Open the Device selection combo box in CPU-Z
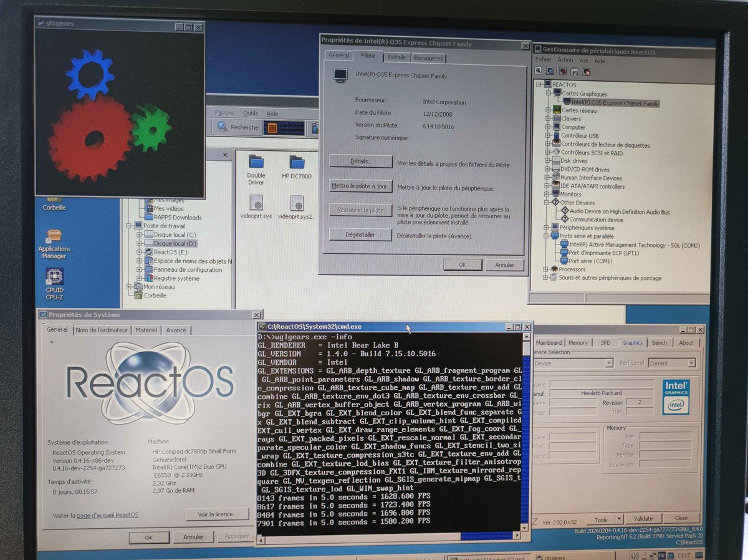 573,363
